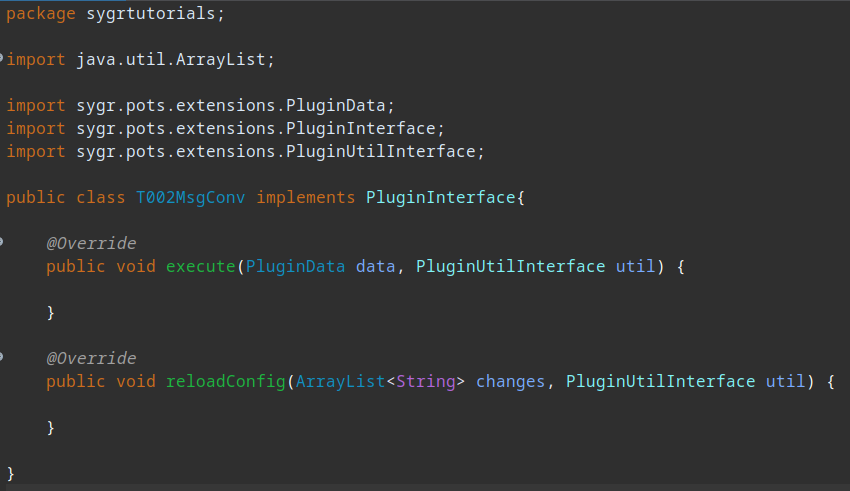The height and width of the screenshot is (491, 850).
Task: Collapse the imports fold marker beside java.util.ArrayList
Action: click(x=1, y=57)
